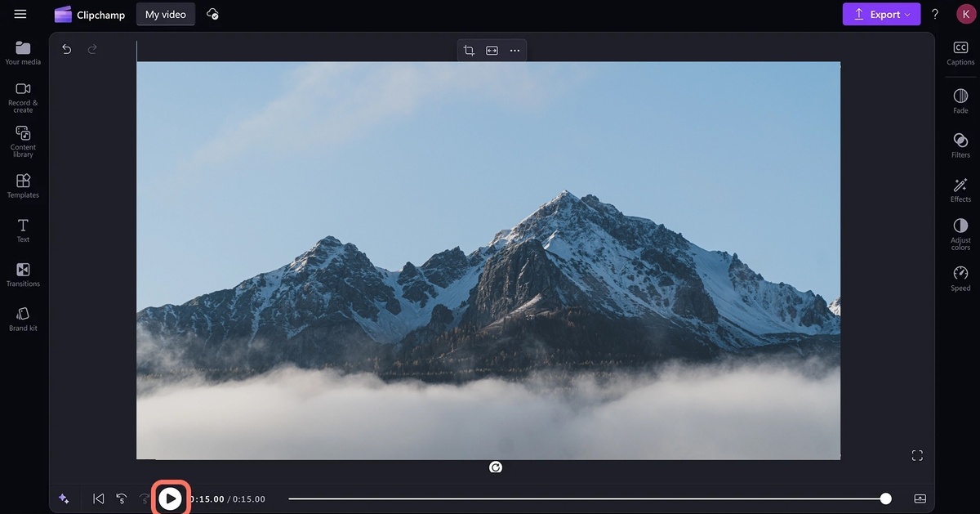Click the Export button
Viewport: 980px width, 514px height.
881,14
